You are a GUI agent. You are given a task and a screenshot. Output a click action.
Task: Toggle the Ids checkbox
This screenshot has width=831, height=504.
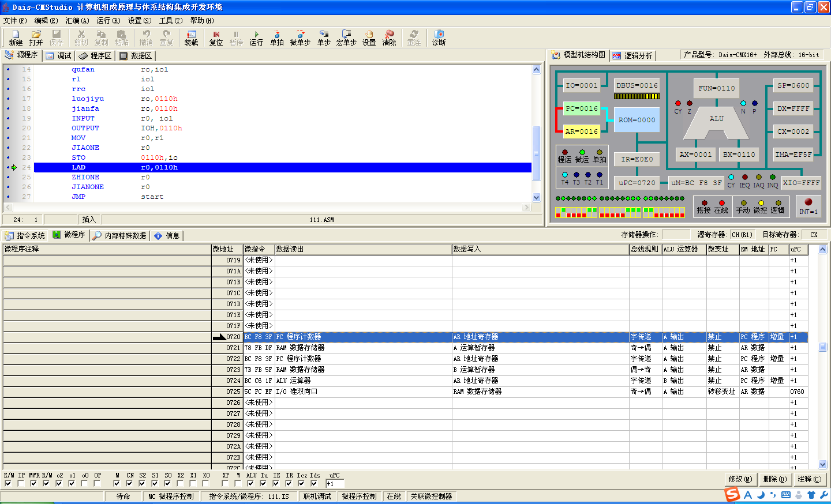pos(314,483)
